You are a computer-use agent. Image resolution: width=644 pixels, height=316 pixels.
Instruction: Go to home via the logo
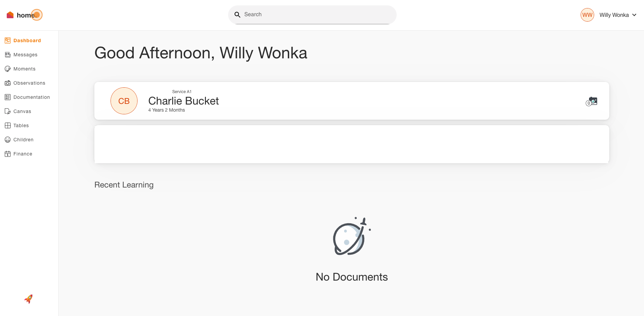(24, 15)
